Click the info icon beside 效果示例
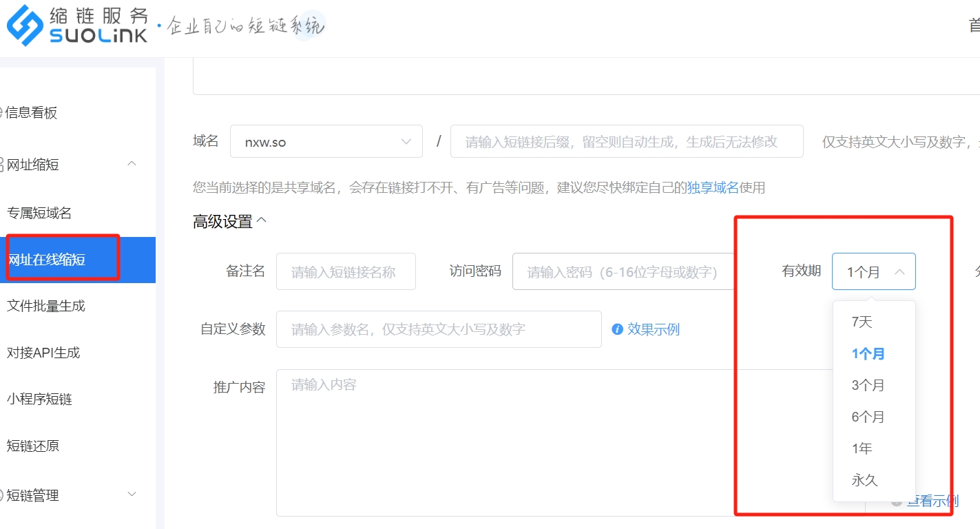980x529 pixels. (618, 329)
